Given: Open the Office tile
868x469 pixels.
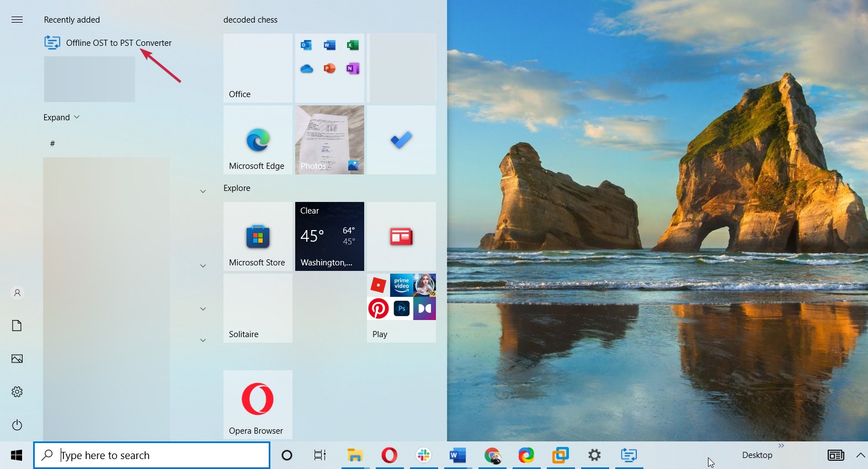Looking at the screenshot, I should pyautogui.click(x=258, y=68).
